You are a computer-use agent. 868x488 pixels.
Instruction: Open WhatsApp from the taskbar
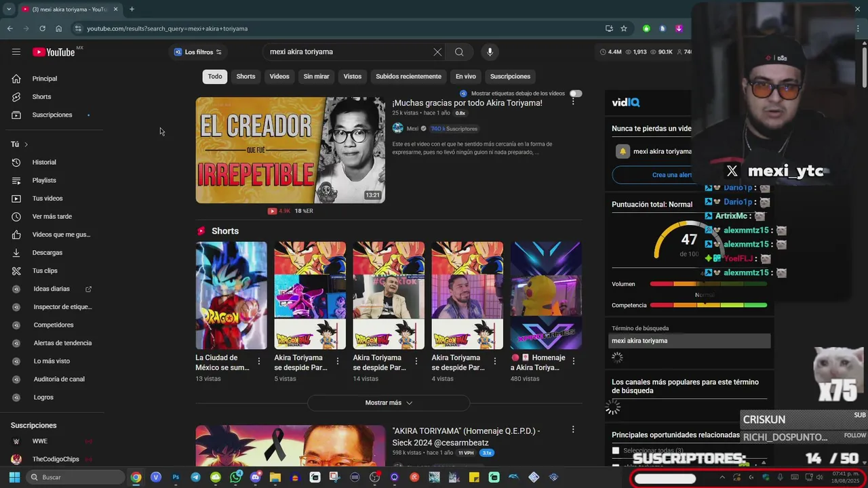pyautogui.click(x=235, y=477)
